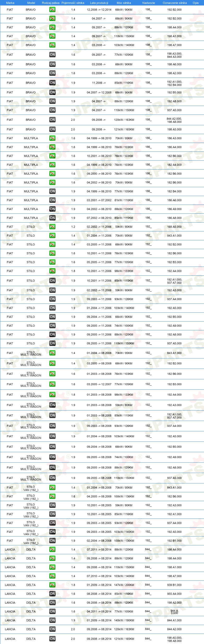Click the PB icon in Lancia Delta 07.2011 -> 08.2014 row

pyautogui.click(x=52, y=550)
